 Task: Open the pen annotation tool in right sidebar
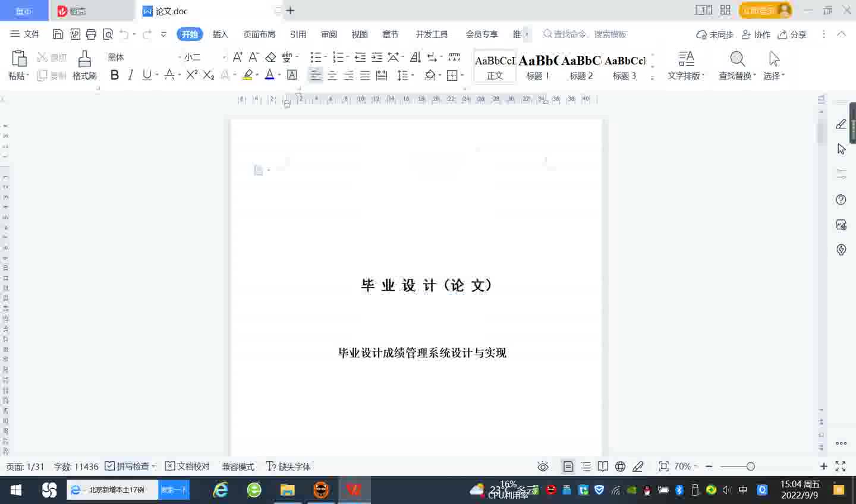tap(841, 124)
